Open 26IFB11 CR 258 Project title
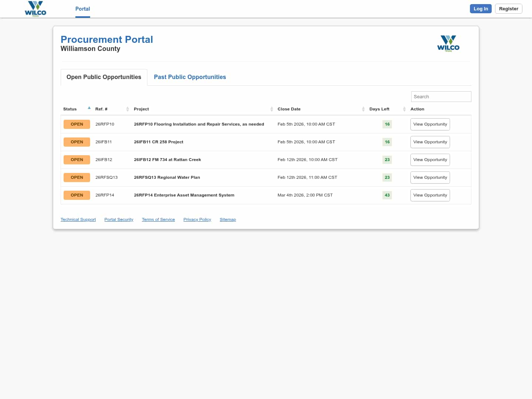 pyautogui.click(x=158, y=142)
